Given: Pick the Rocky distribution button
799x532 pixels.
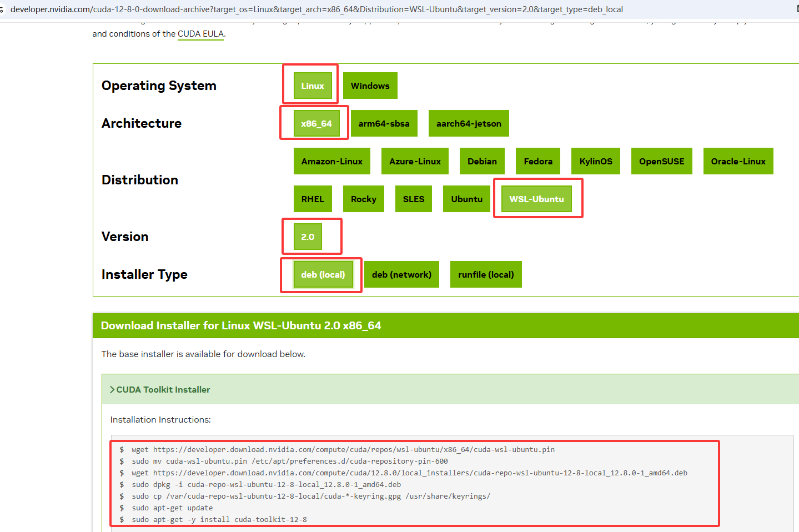Looking at the screenshot, I should [x=363, y=199].
